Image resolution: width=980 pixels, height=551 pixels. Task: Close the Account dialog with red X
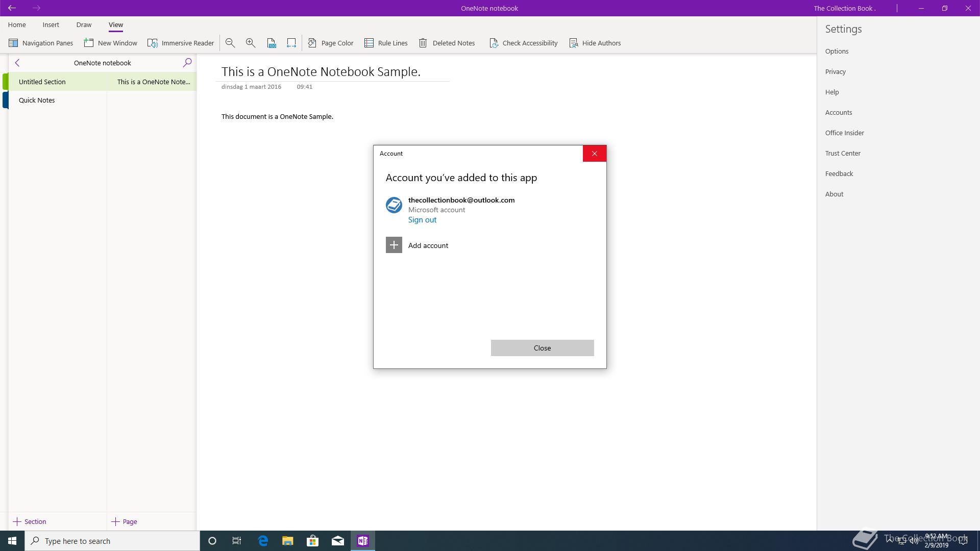point(595,154)
